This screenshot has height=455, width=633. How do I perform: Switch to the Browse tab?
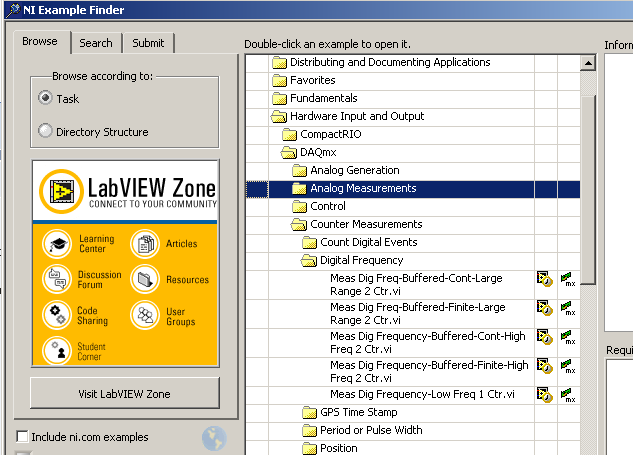pyautogui.click(x=40, y=42)
